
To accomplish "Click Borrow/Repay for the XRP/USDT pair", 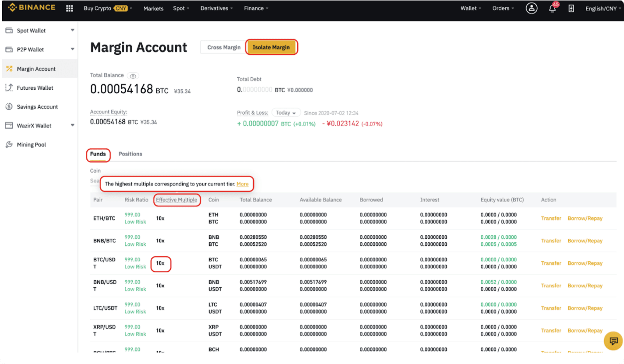I will [585, 331].
